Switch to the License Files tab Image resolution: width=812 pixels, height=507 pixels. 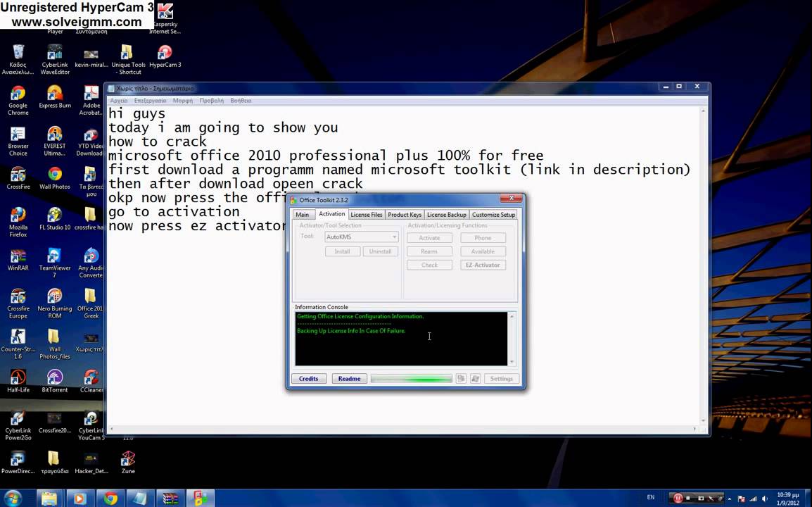366,215
